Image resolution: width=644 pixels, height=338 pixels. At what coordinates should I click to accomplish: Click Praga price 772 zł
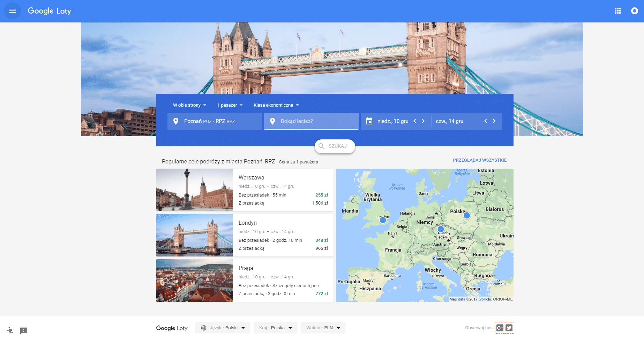322,294
